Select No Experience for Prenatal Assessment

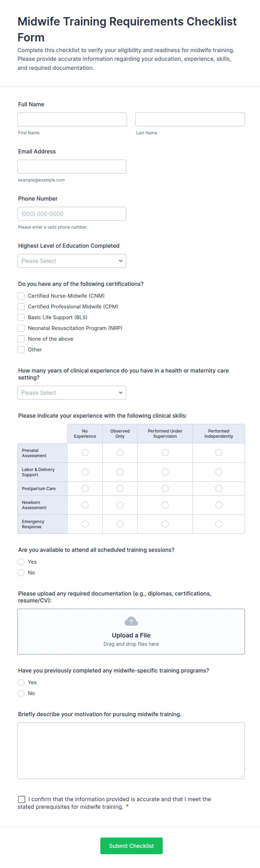pos(85,452)
